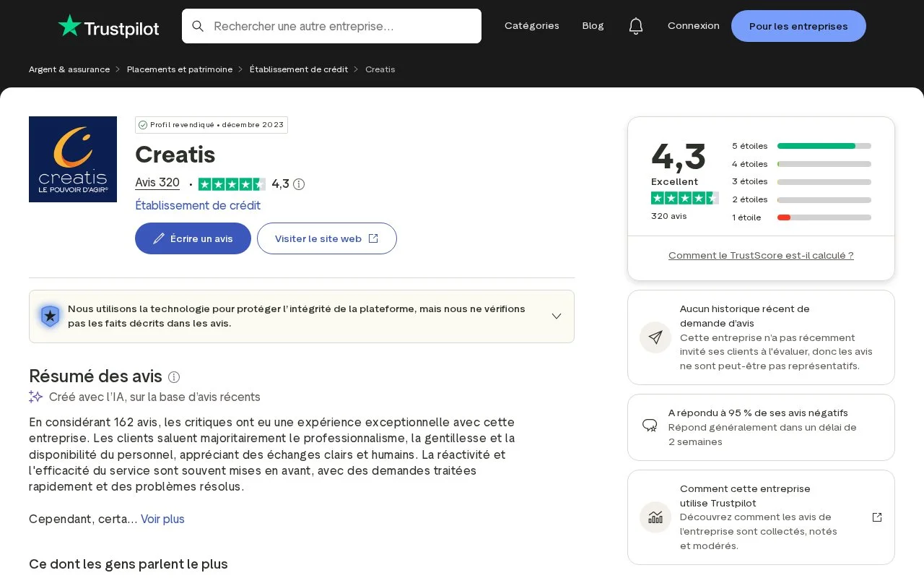Click the info icon next to 4,3 rating

point(299,184)
